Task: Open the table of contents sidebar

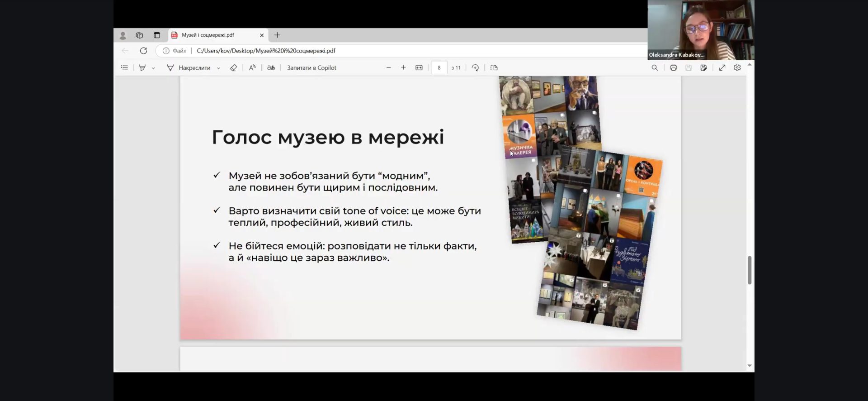Action: coord(124,68)
